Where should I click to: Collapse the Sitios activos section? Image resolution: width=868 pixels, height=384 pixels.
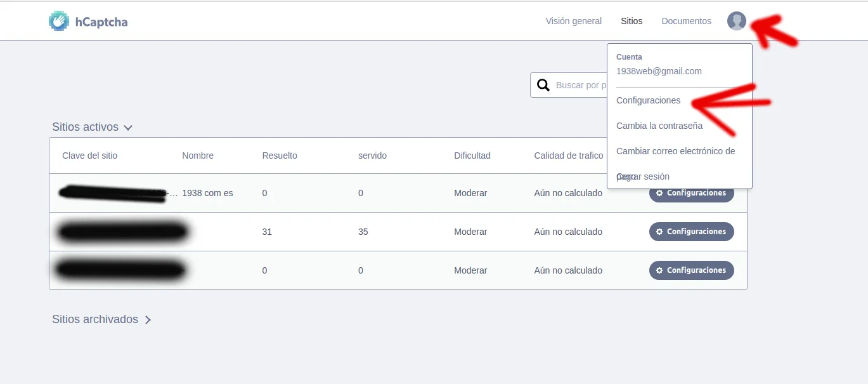(x=93, y=127)
